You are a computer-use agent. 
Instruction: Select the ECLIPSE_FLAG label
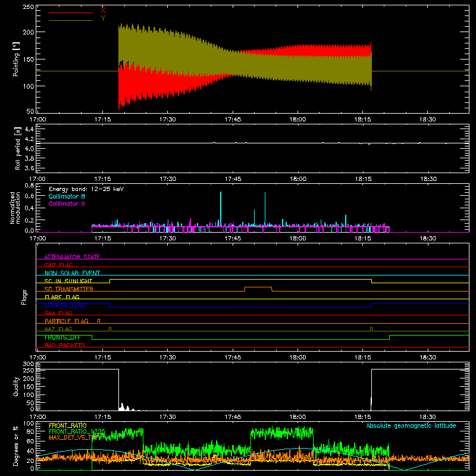pyautogui.click(x=65, y=305)
